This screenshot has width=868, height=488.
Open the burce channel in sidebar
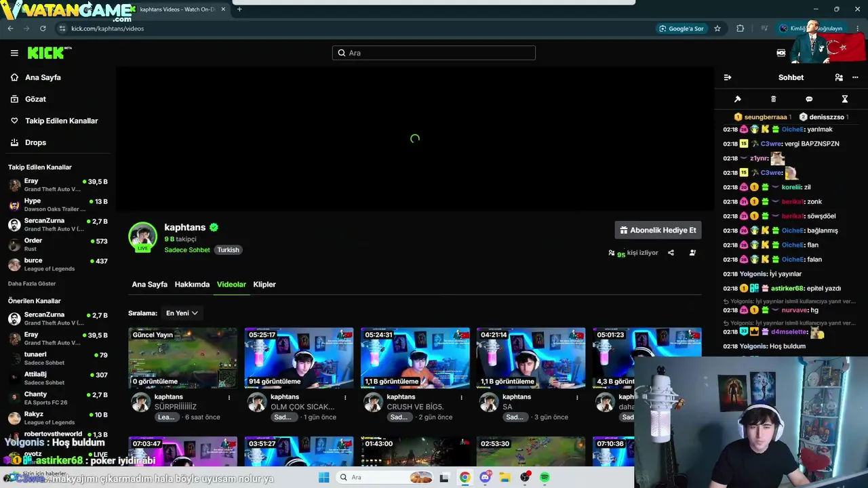[58, 264]
